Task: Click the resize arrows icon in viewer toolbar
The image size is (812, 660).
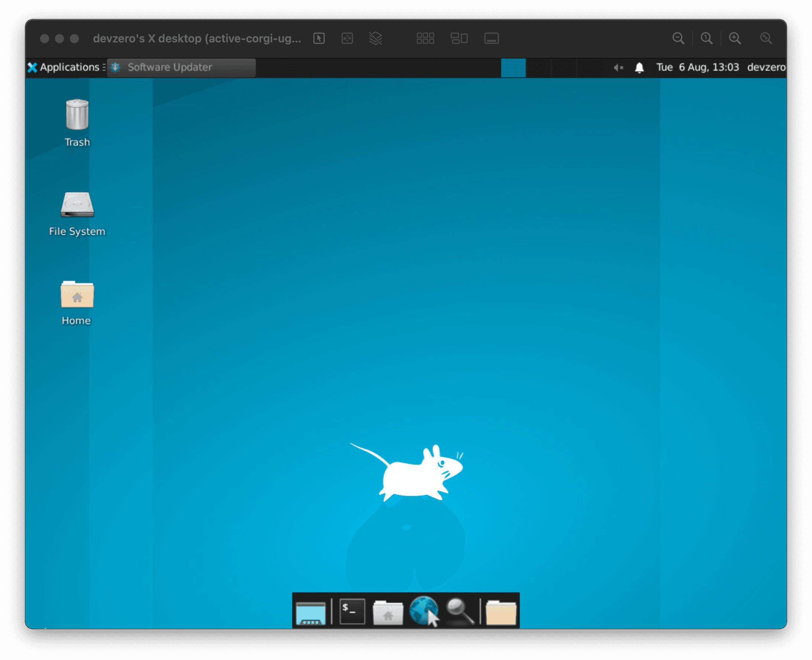Action: [x=347, y=38]
